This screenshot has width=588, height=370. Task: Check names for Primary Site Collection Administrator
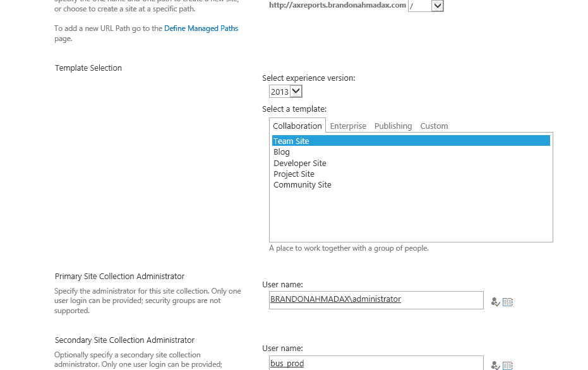coord(495,302)
